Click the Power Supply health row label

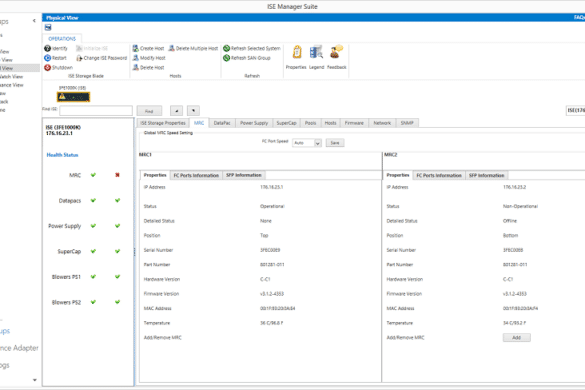65,226
